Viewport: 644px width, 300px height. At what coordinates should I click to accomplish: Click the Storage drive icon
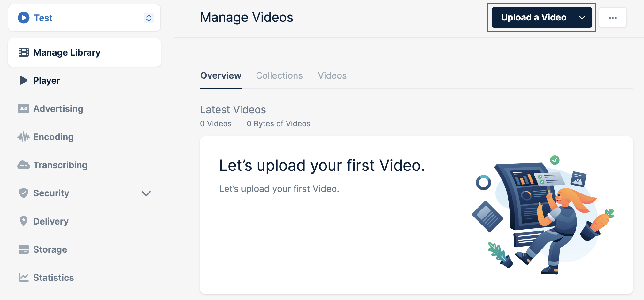[24, 249]
